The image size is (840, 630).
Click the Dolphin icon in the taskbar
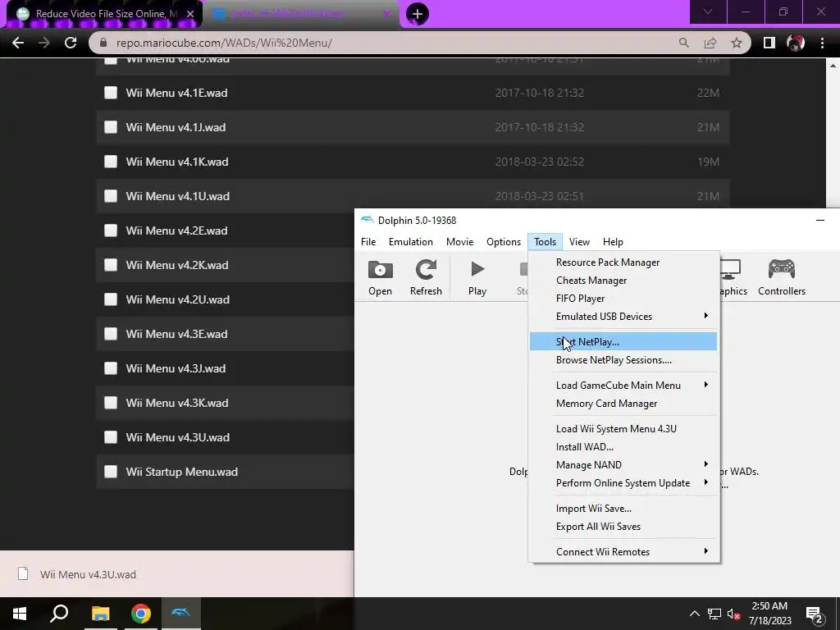[181, 614]
